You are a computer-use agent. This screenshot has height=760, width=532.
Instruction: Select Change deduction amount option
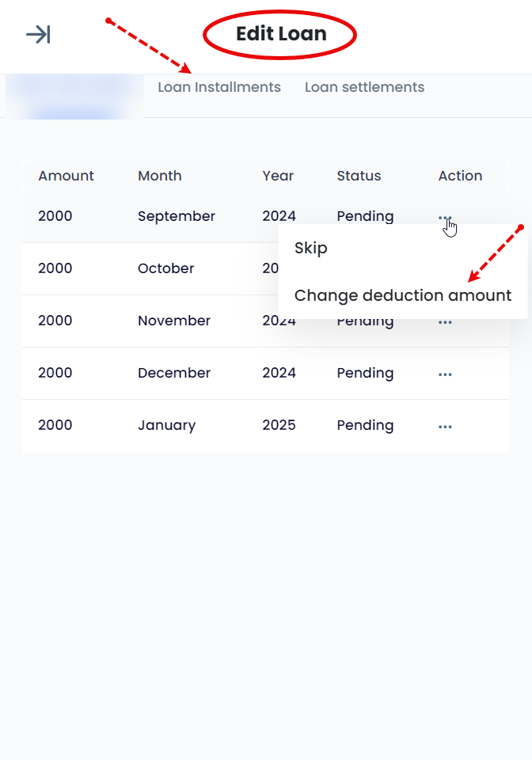(403, 295)
